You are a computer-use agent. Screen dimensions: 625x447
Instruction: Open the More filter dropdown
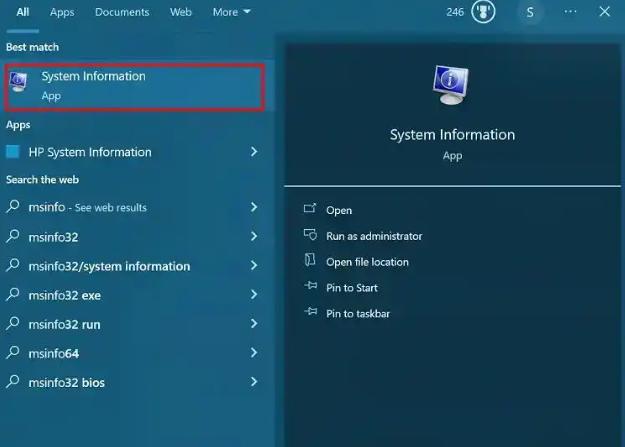pyautogui.click(x=231, y=12)
